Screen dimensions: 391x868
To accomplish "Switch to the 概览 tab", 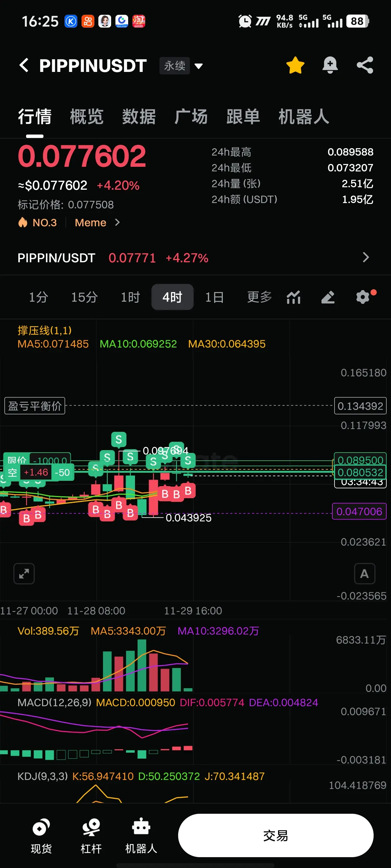I will (87, 117).
